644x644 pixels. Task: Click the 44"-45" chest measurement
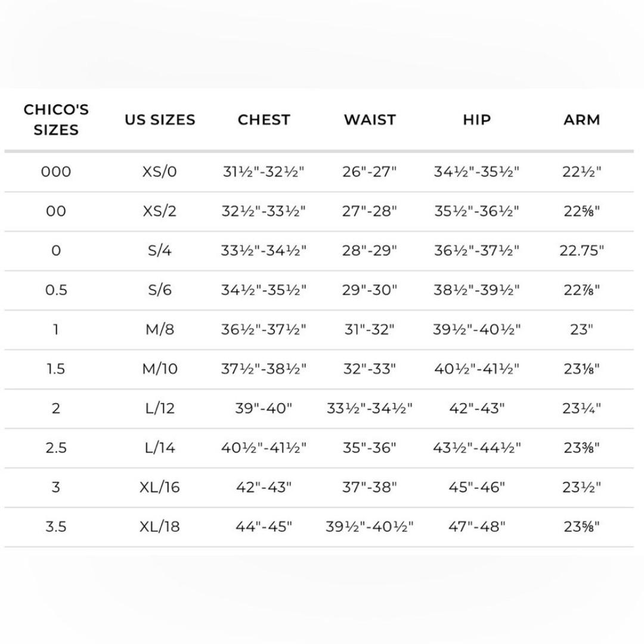(x=264, y=526)
